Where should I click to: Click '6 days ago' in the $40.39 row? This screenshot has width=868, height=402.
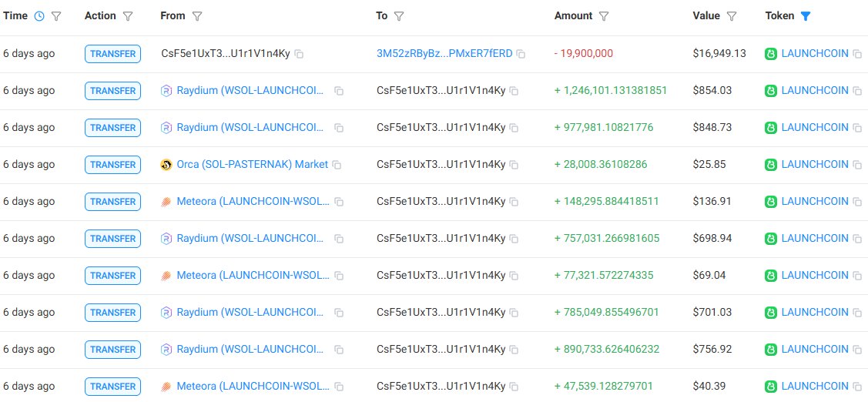click(28, 386)
